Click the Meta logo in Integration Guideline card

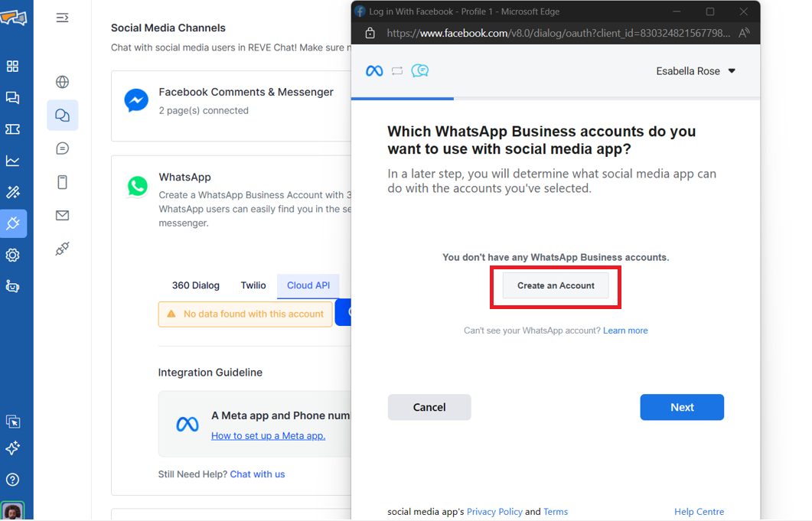pos(188,425)
